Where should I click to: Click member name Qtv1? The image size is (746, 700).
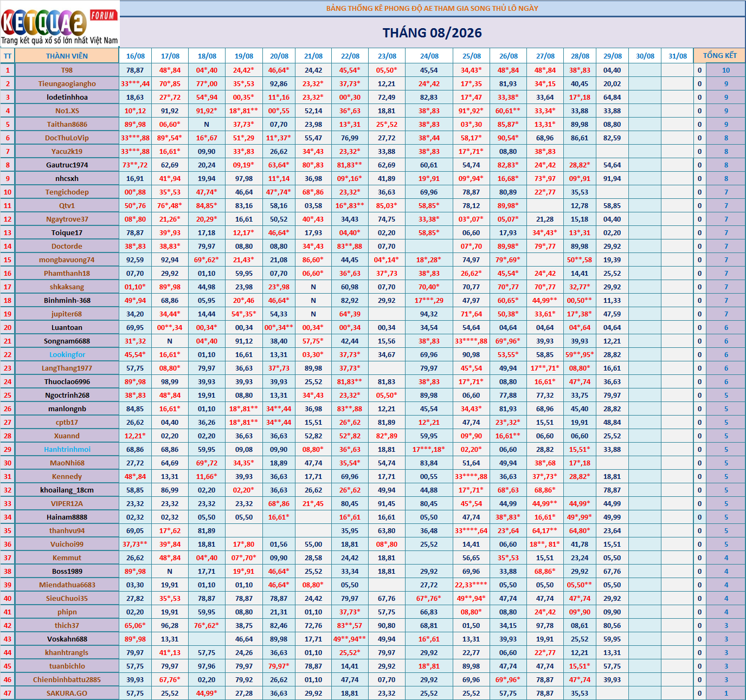[x=67, y=205]
